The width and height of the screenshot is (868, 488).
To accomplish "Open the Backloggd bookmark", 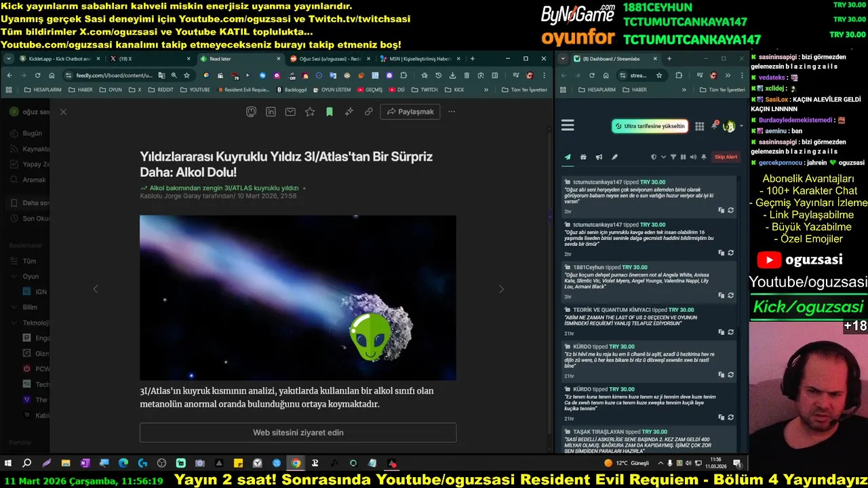I will click(x=292, y=89).
